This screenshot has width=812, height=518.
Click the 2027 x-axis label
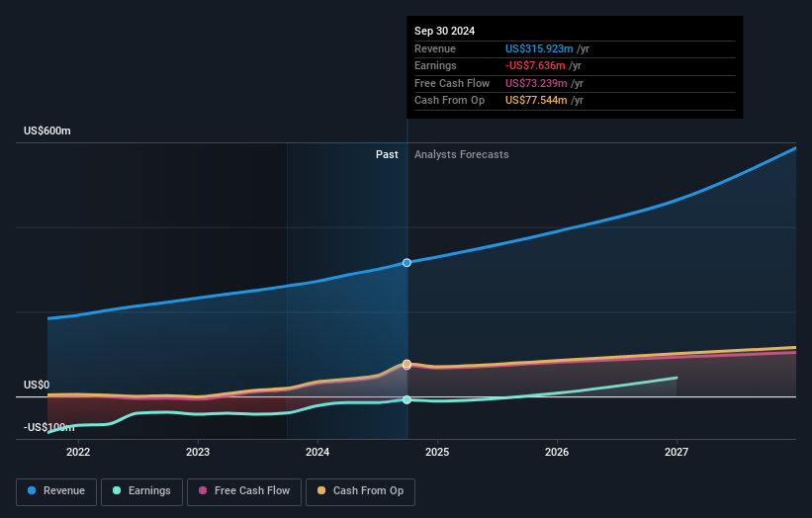(x=677, y=453)
